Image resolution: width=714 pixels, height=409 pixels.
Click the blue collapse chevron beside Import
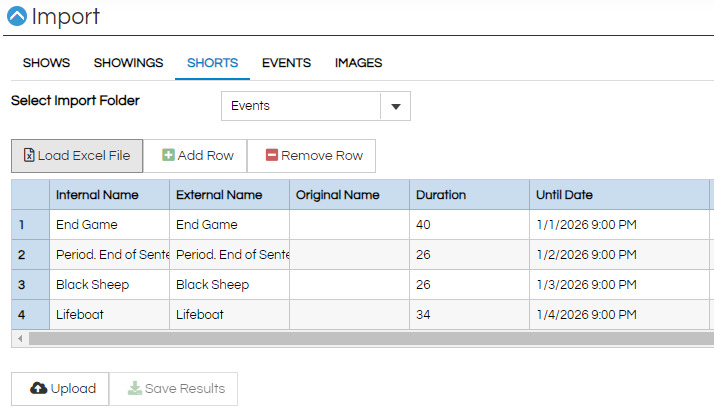click(17, 16)
